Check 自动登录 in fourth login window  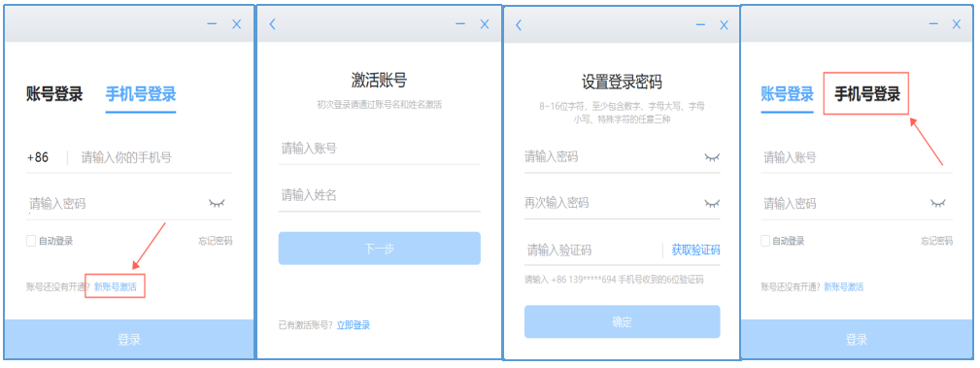[x=765, y=241]
